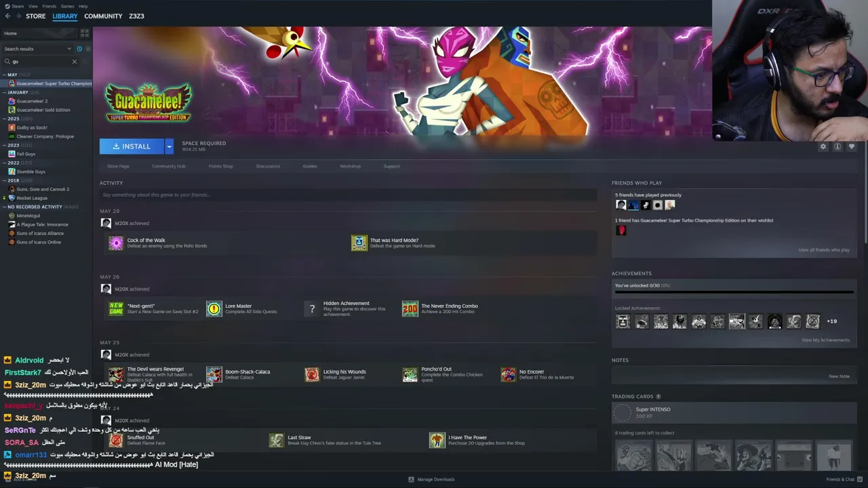Go to the STORE tab
This screenshot has height=488, width=868.
coord(36,16)
